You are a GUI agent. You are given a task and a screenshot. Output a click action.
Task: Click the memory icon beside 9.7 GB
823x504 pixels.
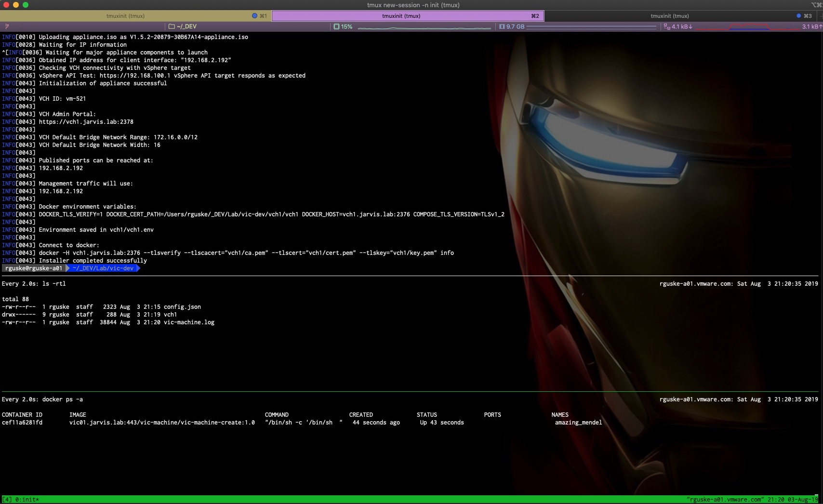point(502,27)
